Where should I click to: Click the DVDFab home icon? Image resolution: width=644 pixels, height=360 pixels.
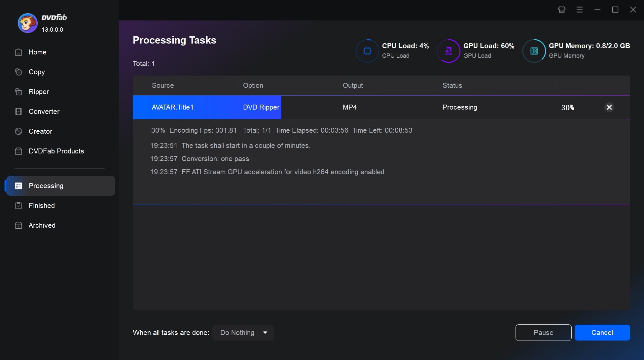18,52
